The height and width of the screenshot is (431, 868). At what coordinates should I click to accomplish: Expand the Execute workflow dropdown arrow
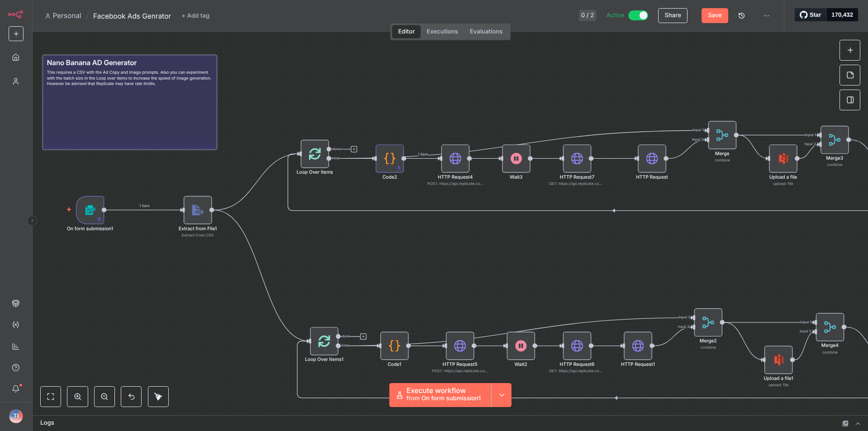[502, 395]
